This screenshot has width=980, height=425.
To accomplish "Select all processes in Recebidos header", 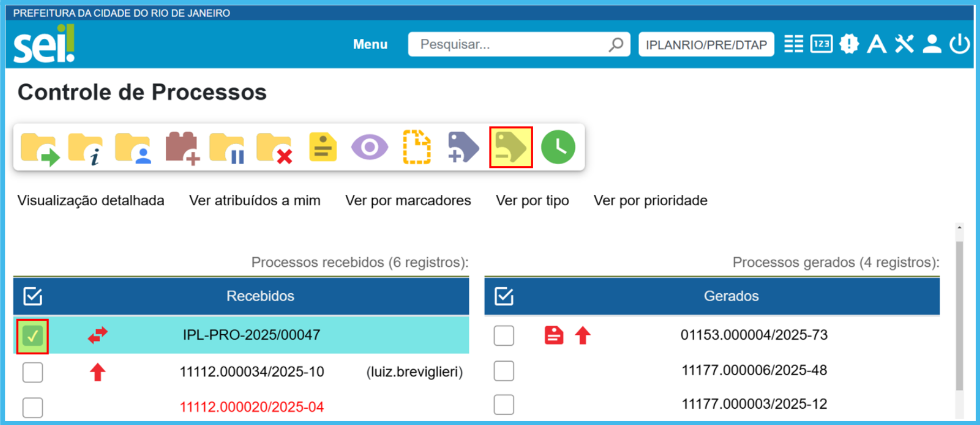I will coord(32,296).
